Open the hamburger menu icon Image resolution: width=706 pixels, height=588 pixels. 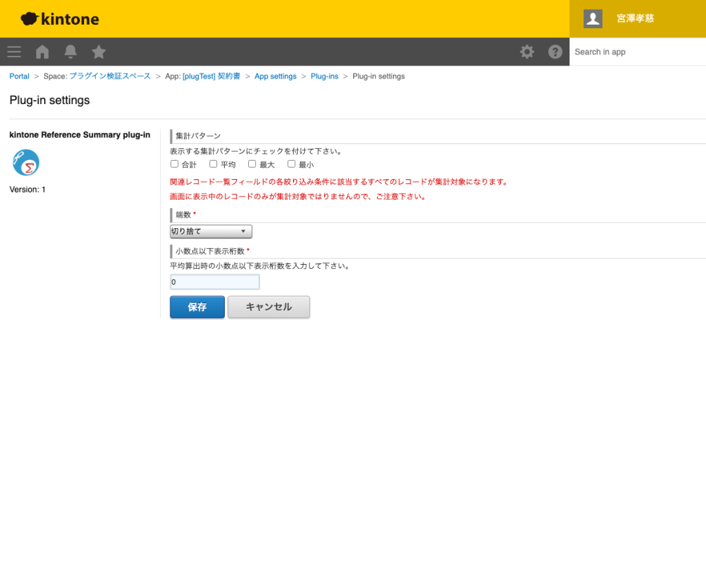[x=14, y=52]
